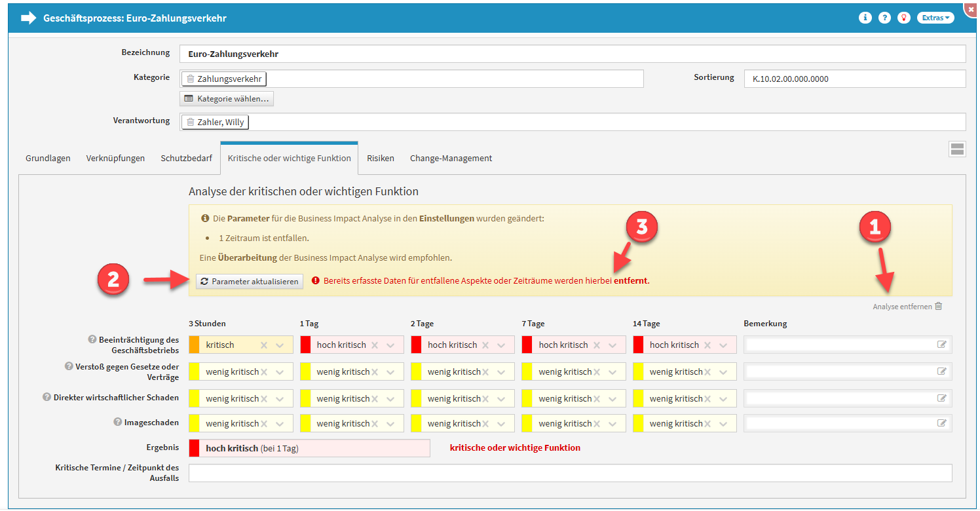Remove Zahlungsverkehr category via trash icon
Image resolution: width=980 pixels, height=511 pixels.
[x=190, y=79]
